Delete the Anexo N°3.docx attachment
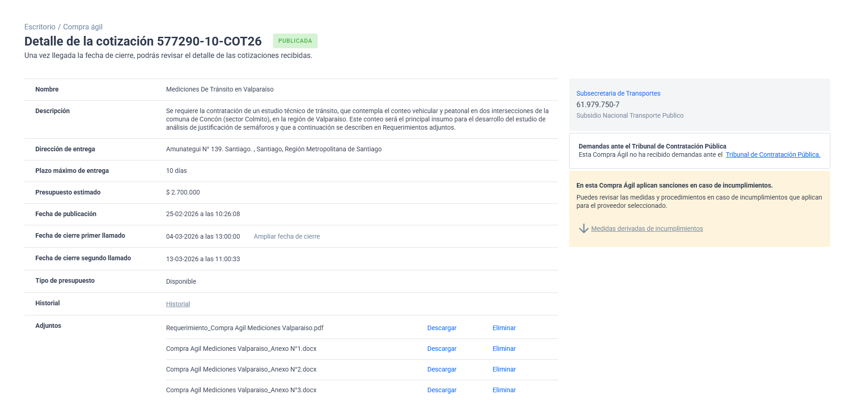 pos(504,390)
